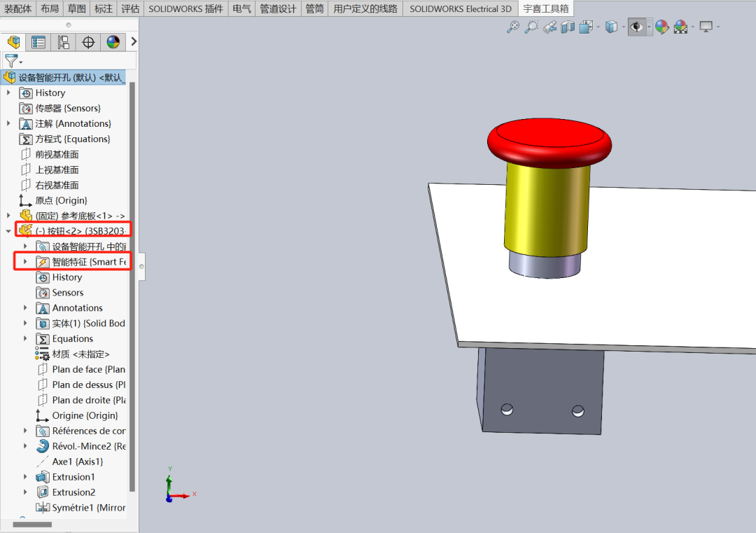Screen dimensions: 756x533
Task: Click the PropertyManager panel icon
Action: pos(38,41)
